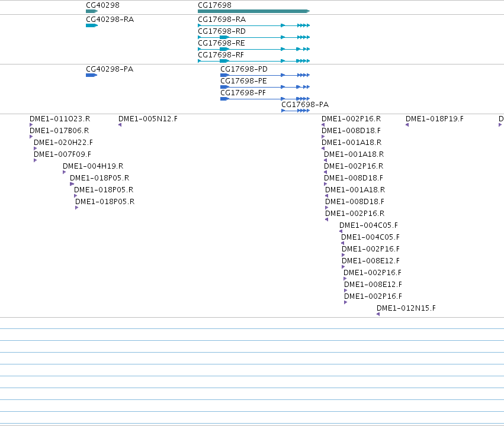Viewport: 504px width, 426px height.
Task: Select the CG40298-PA blue arrow glyph
Action: tap(91, 75)
